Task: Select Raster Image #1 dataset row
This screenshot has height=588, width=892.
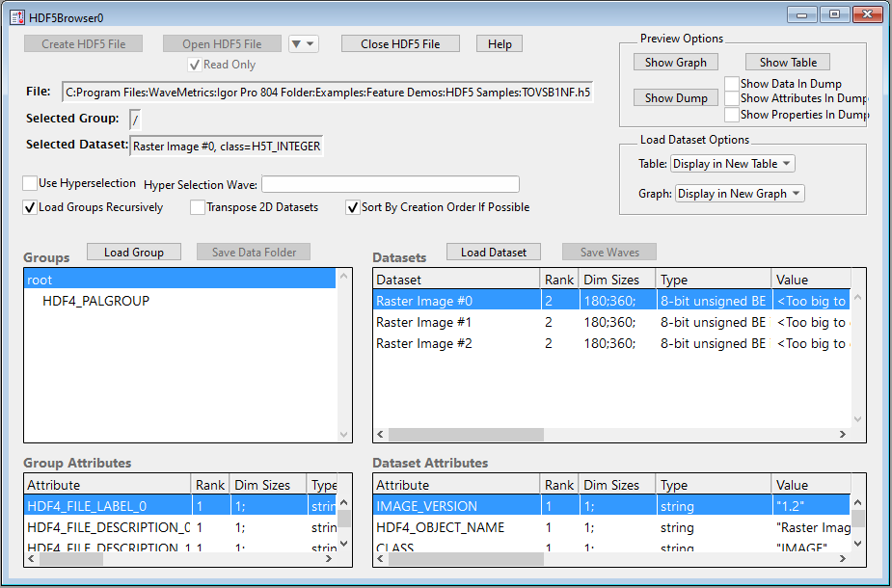Action: point(423,322)
